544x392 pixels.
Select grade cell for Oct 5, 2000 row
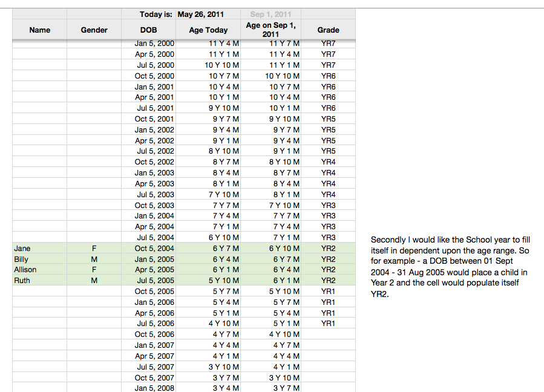(328, 76)
